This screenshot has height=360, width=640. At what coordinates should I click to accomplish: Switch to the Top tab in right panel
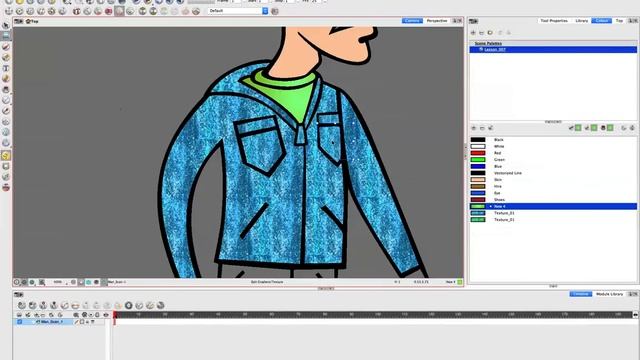coord(620,20)
